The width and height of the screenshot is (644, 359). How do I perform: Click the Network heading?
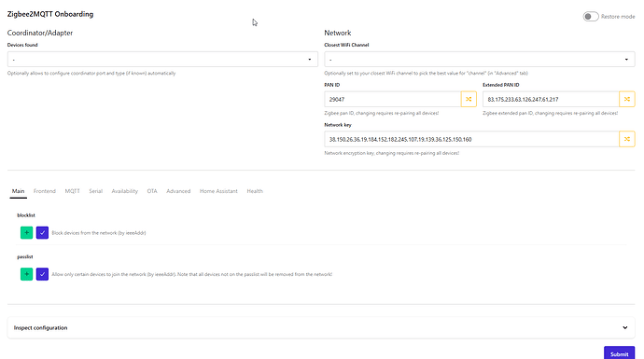(x=338, y=33)
